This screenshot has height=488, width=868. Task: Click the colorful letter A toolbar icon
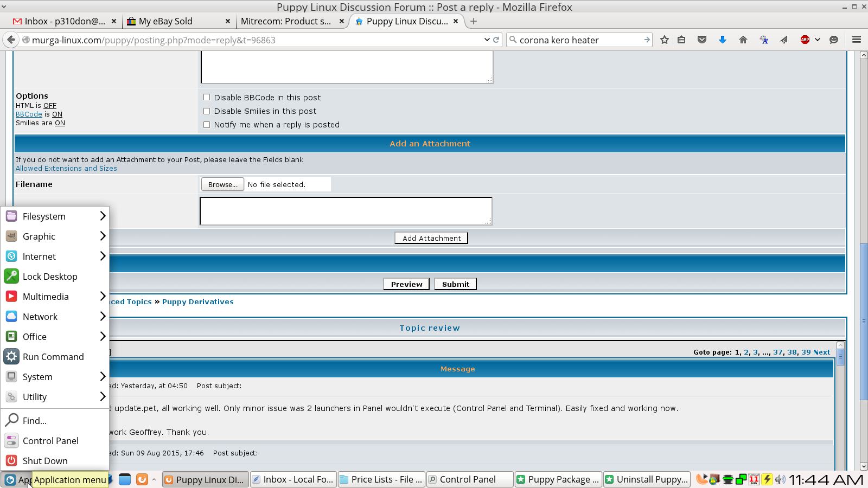(x=764, y=40)
